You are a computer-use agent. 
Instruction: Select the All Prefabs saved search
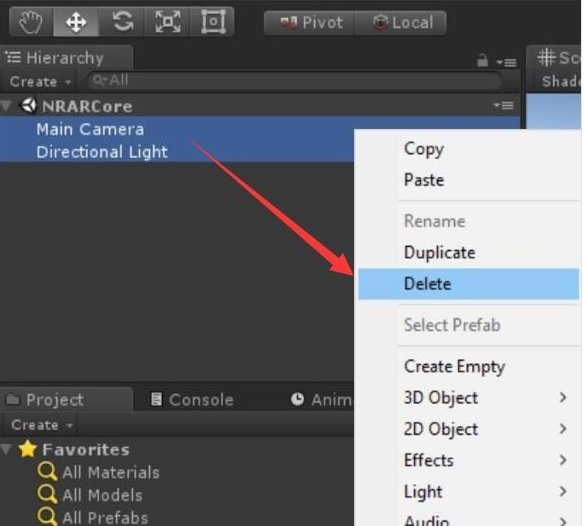[92, 517]
